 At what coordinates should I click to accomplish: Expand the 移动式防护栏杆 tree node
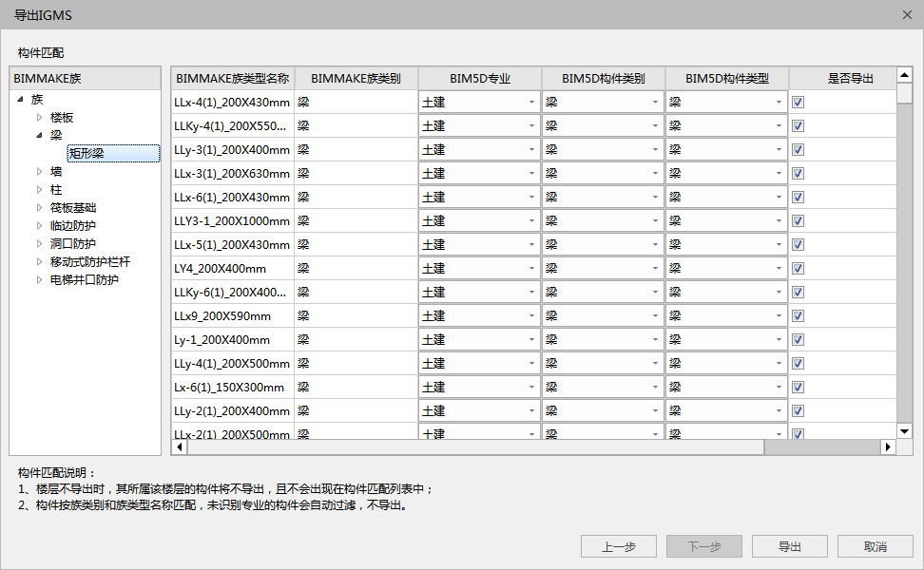40,261
